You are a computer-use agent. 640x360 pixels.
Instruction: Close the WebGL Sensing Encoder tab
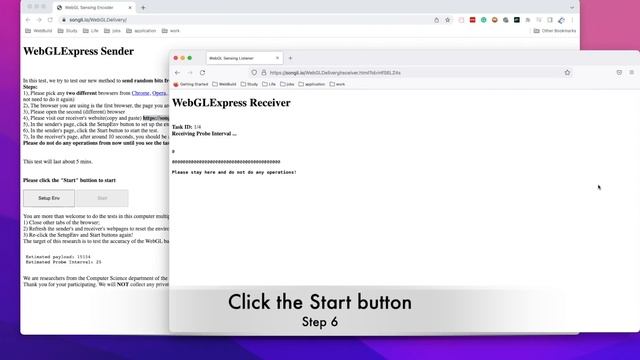[x=130, y=7]
